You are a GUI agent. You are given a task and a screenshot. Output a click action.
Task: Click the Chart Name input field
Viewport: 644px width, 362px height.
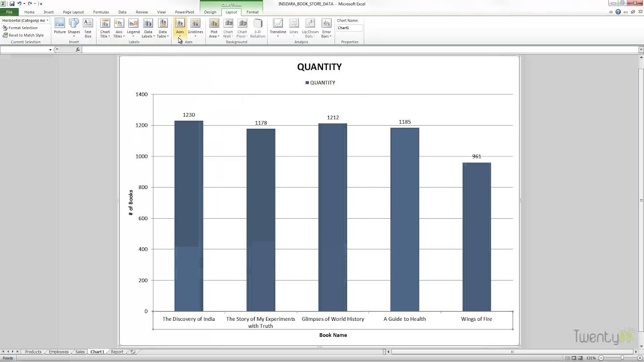tap(349, 28)
